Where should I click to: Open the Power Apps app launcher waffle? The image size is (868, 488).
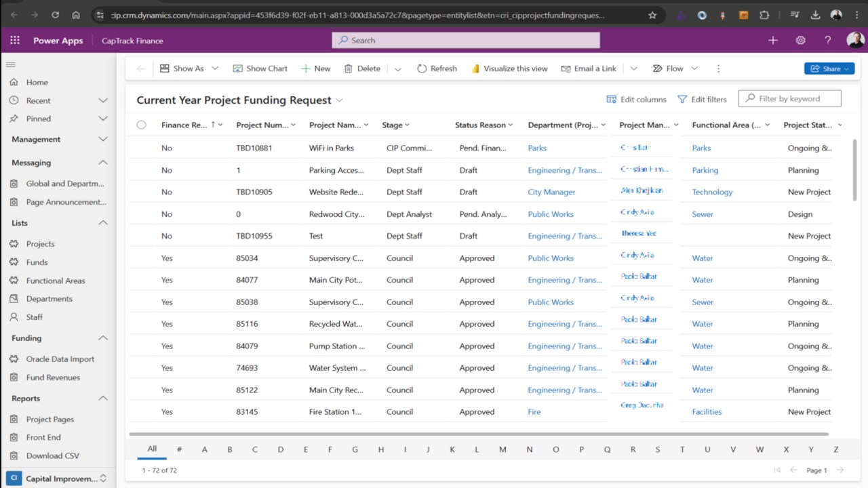click(x=14, y=40)
